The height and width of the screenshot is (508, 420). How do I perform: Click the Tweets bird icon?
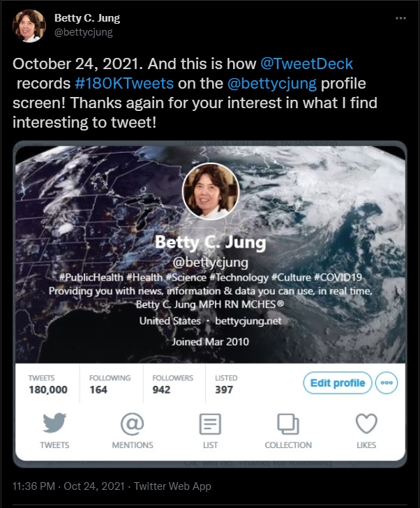[54, 424]
